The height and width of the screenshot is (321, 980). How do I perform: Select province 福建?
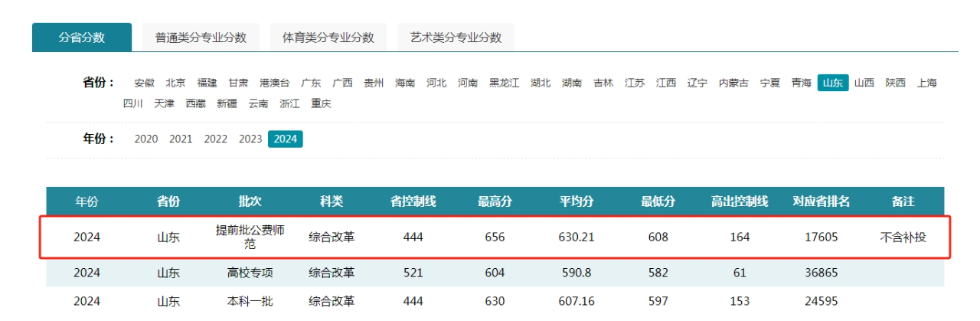[x=207, y=83]
